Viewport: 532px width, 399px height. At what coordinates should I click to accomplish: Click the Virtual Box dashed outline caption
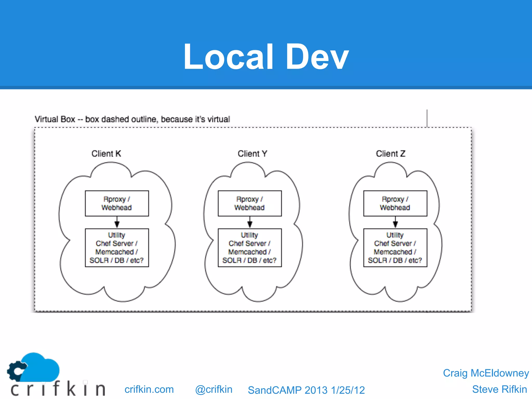(132, 119)
